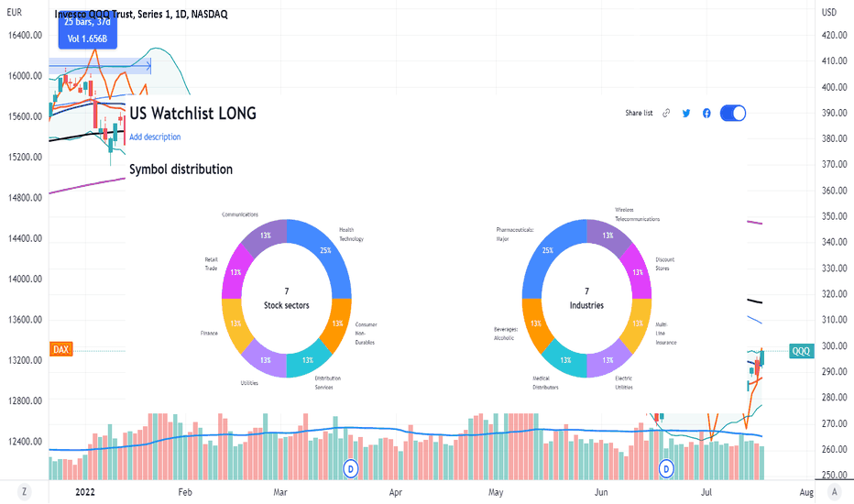Click the 7 Stock sectors donut center

[287, 299]
